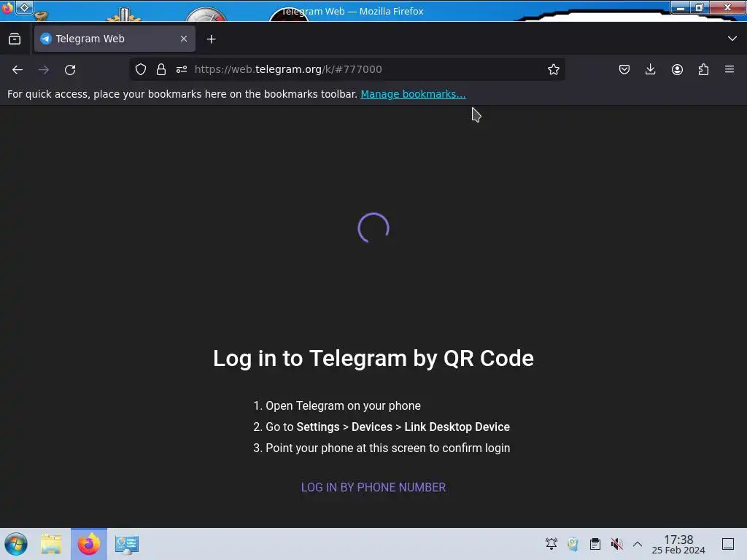Image resolution: width=747 pixels, height=560 pixels.
Task: Click the tray icon beside the notifications bell
Action: point(573,544)
